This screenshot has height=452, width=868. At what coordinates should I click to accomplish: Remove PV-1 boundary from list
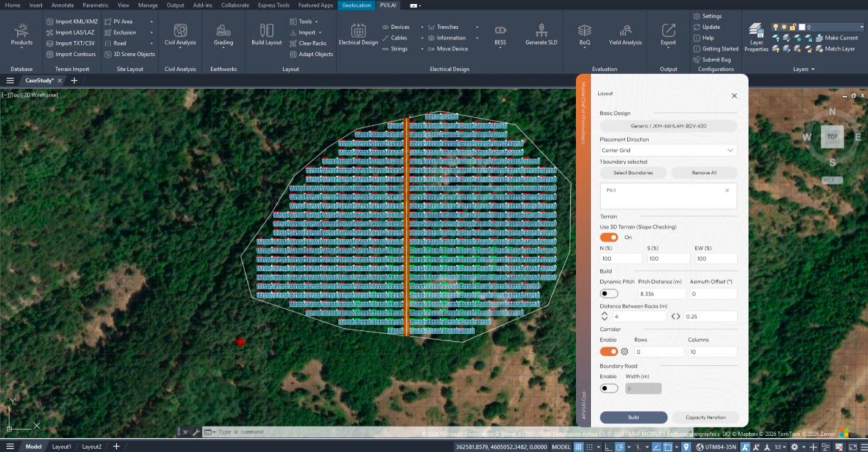pyautogui.click(x=727, y=190)
